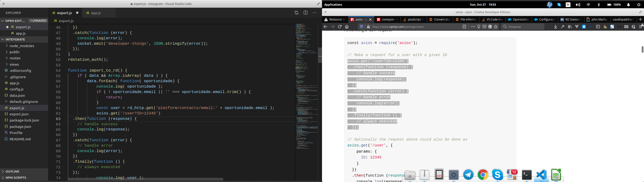Open the Bluetooth indicator in top panel

coord(599,5)
